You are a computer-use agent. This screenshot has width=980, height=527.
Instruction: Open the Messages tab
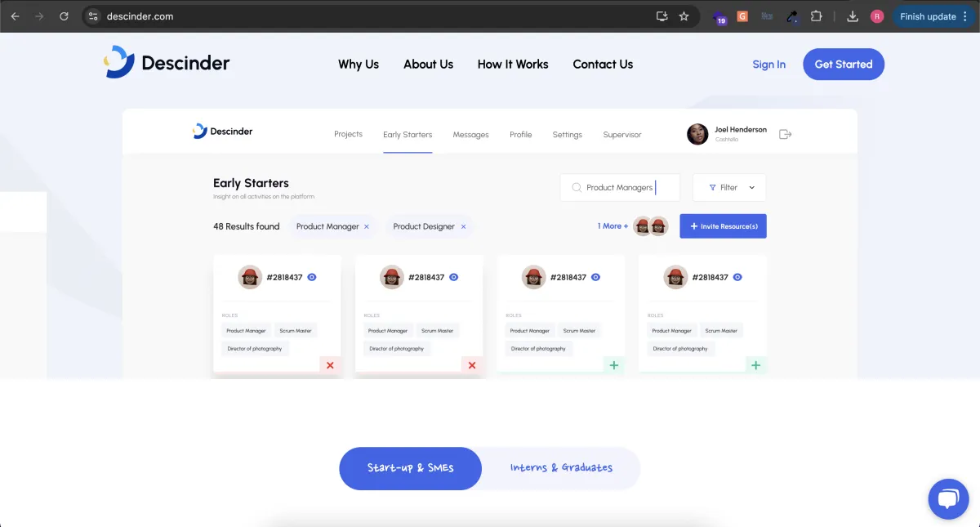(x=470, y=135)
